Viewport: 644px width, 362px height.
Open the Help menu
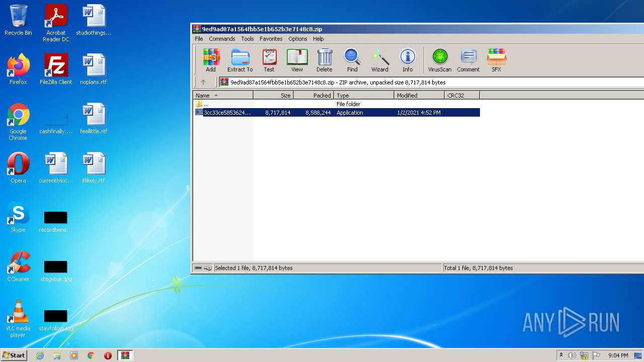[x=318, y=39]
